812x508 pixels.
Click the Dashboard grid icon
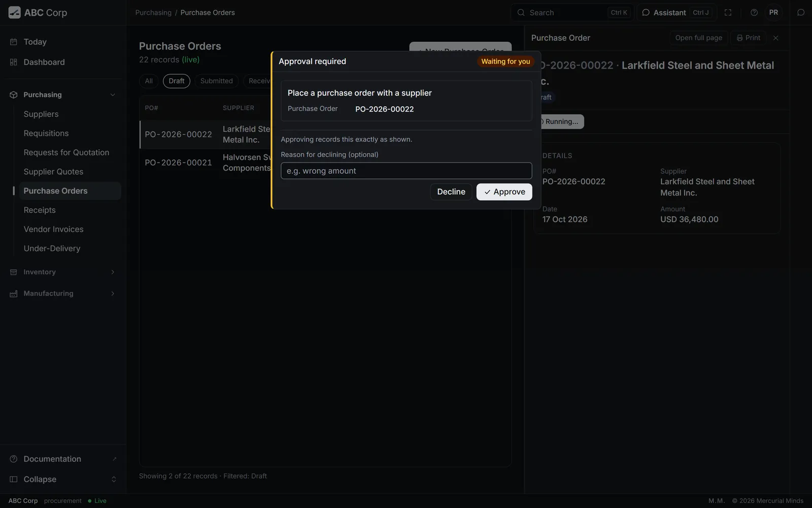[14, 62]
